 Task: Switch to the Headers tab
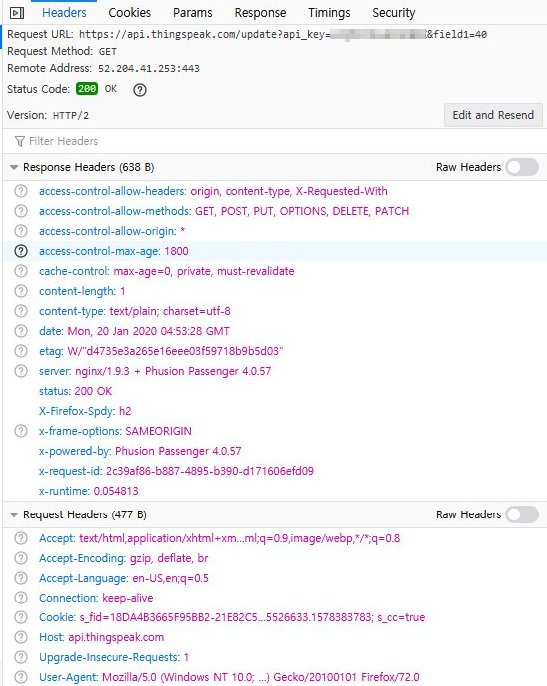(64, 13)
